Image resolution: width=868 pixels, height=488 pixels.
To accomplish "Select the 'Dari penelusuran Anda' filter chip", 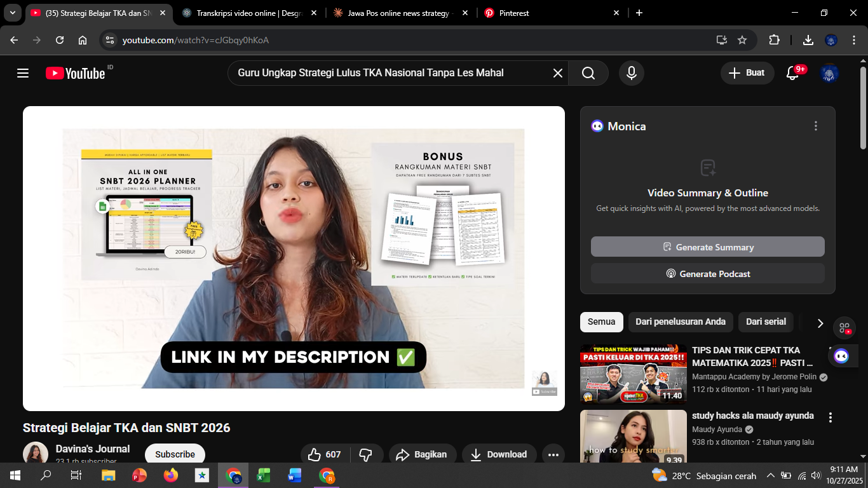I will click(681, 322).
